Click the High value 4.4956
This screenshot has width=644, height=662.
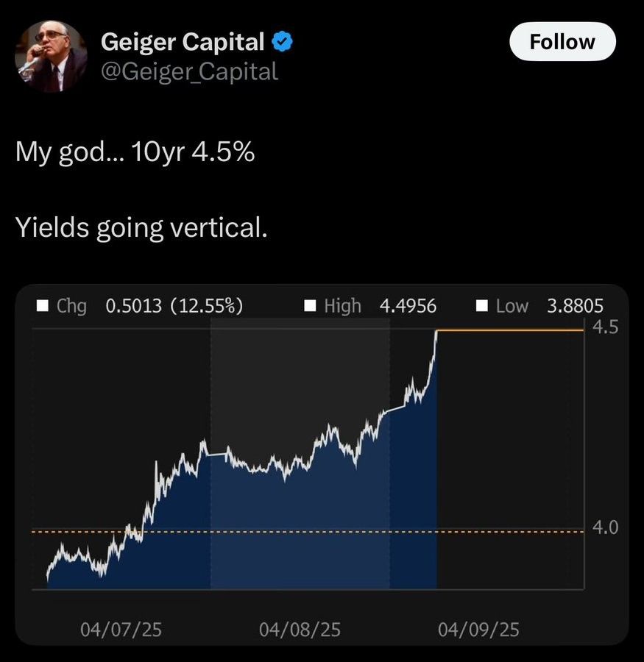click(408, 306)
